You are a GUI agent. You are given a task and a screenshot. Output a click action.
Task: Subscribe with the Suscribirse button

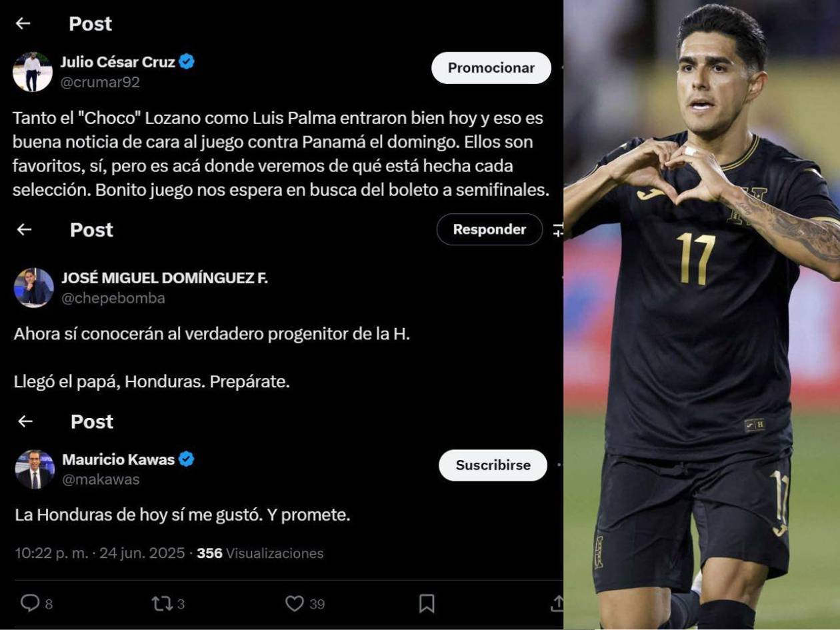493,465
